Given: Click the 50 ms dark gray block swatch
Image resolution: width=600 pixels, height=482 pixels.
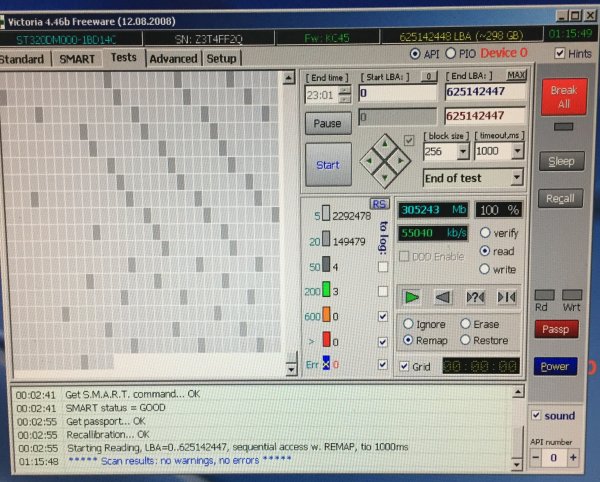Looking at the screenshot, I should point(326,264).
